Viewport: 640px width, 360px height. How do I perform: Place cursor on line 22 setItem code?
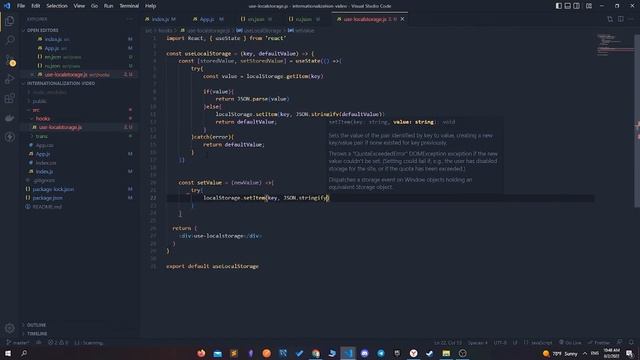coord(266,198)
